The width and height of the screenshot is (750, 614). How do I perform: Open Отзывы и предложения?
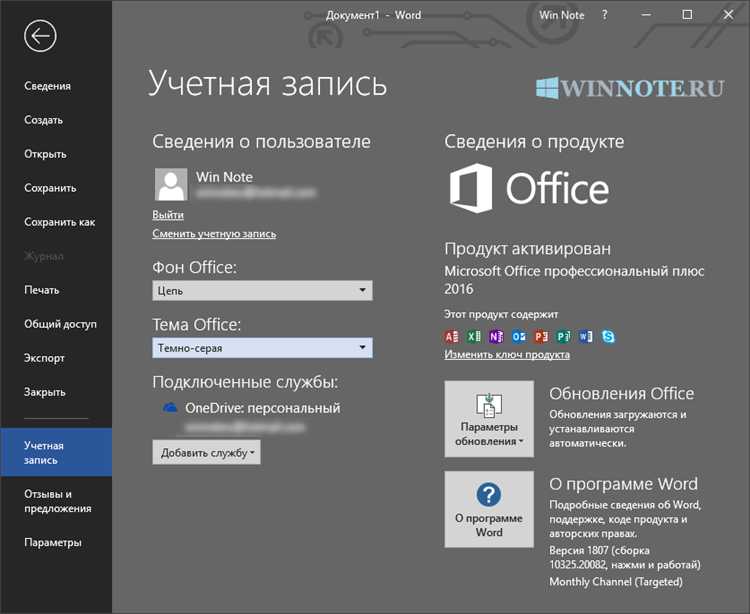pyautogui.click(x=57, y=501)
